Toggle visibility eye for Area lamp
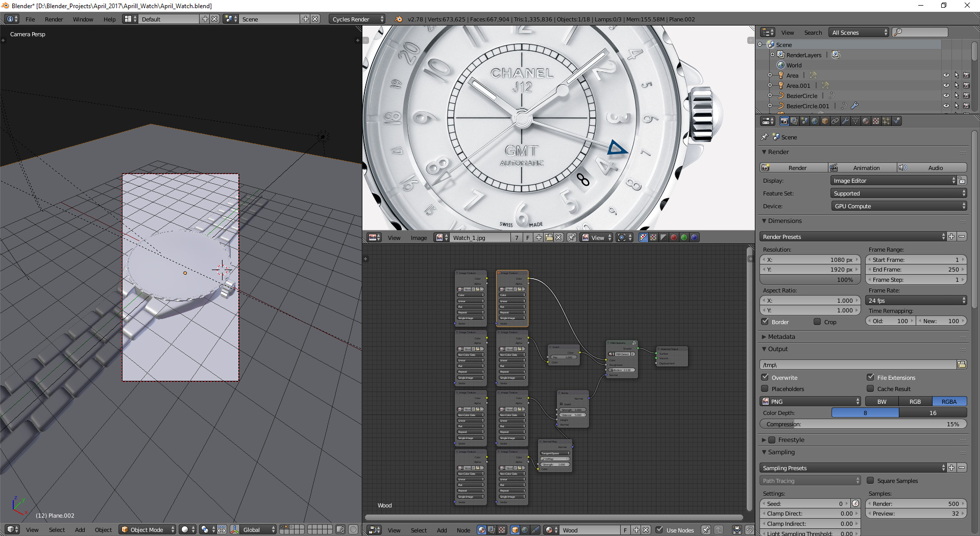980x536 pixels. coord(946,75)
